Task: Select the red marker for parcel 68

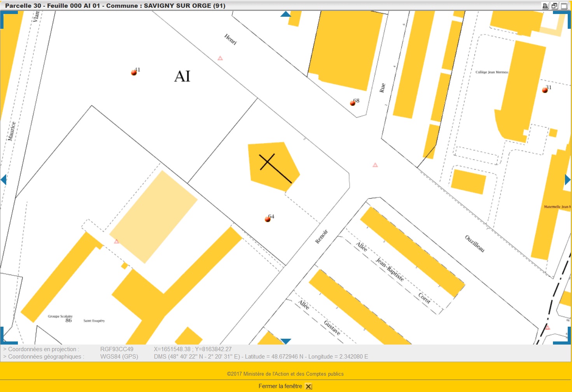Action: click(353, 103)
